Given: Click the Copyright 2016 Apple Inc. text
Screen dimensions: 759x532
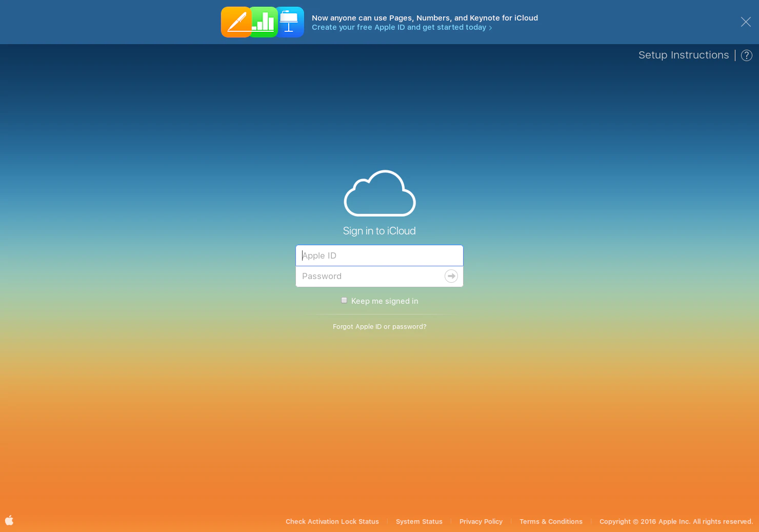Looking at the screenshot, I should 676,521.
